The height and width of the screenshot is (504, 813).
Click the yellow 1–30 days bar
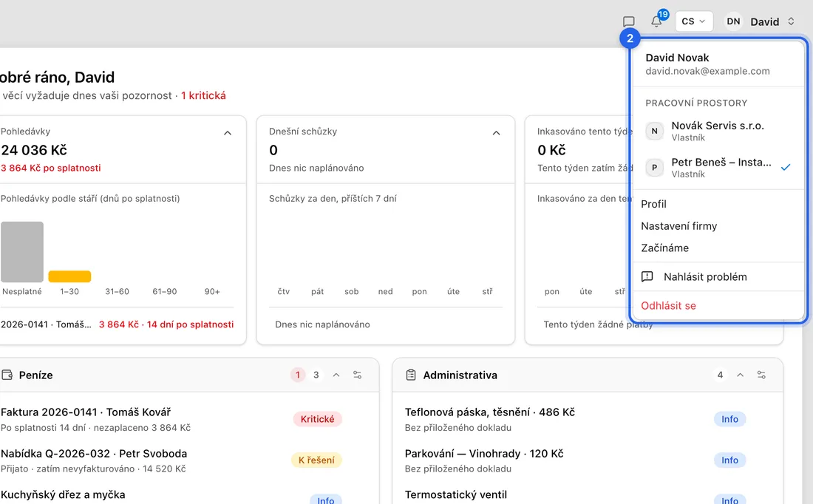point(69,276)
